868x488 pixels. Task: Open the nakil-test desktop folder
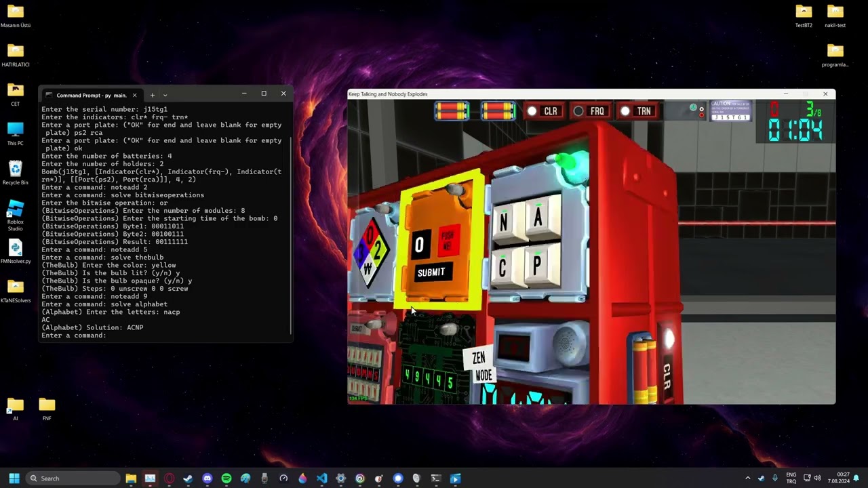click(x=835, y=16)
